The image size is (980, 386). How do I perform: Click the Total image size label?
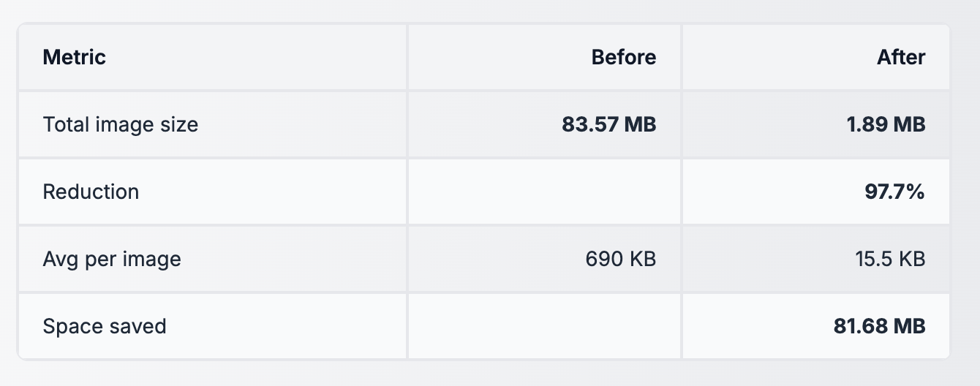click(x=121, y=124)
